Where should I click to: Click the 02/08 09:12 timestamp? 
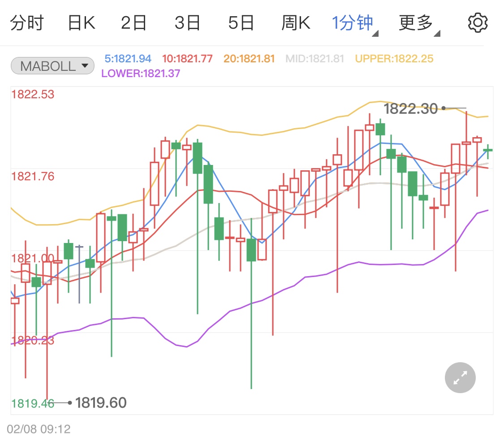click(x=39, y=429)
